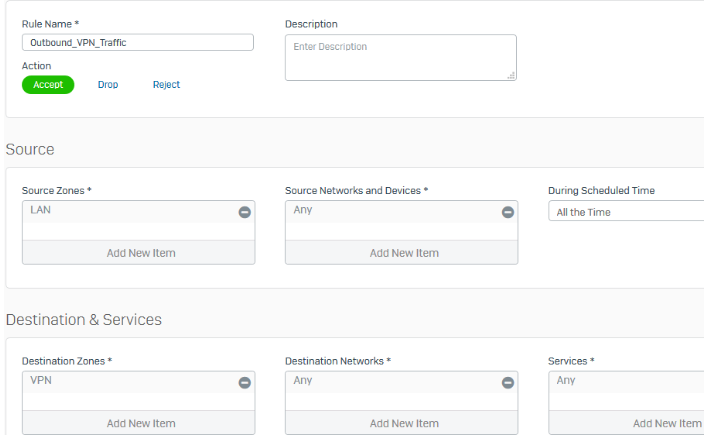Click the Rule Name text field
Screen dimensions: 710x441
tap(138, 43)
